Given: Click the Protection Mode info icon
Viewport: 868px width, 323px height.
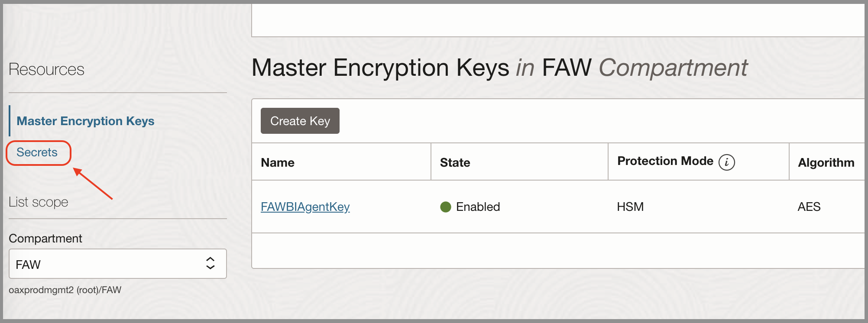Looking at the screenshot, I should [x=726, y=162].
